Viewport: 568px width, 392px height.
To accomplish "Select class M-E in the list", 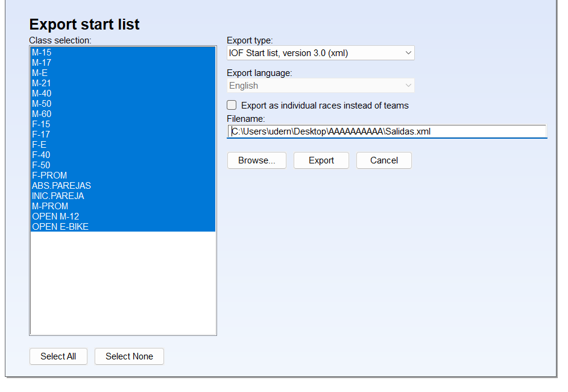I will [x=123, y=73].
